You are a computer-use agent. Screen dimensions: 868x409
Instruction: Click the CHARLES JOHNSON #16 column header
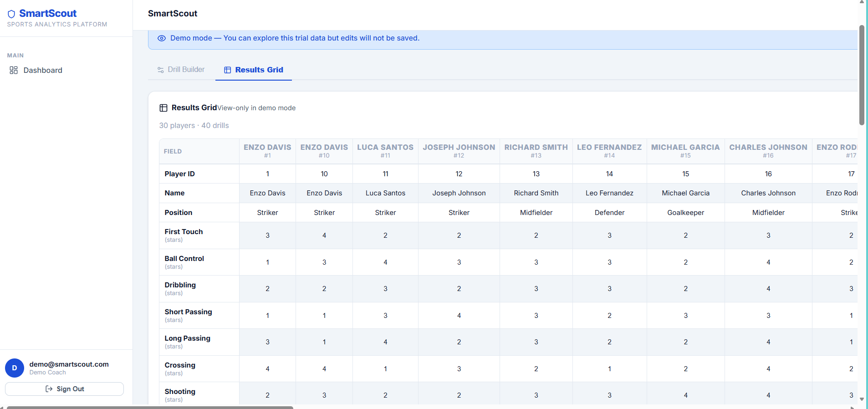(768, 151)
